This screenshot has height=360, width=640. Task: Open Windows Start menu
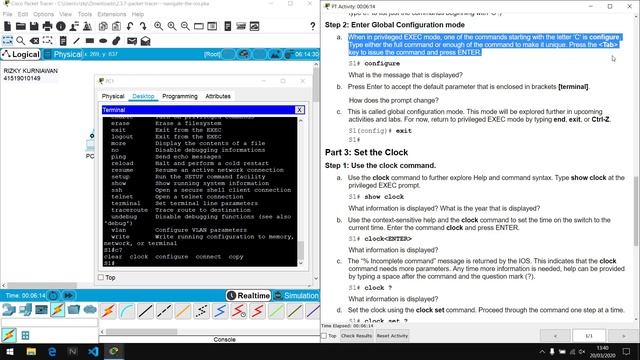(10, 351)
